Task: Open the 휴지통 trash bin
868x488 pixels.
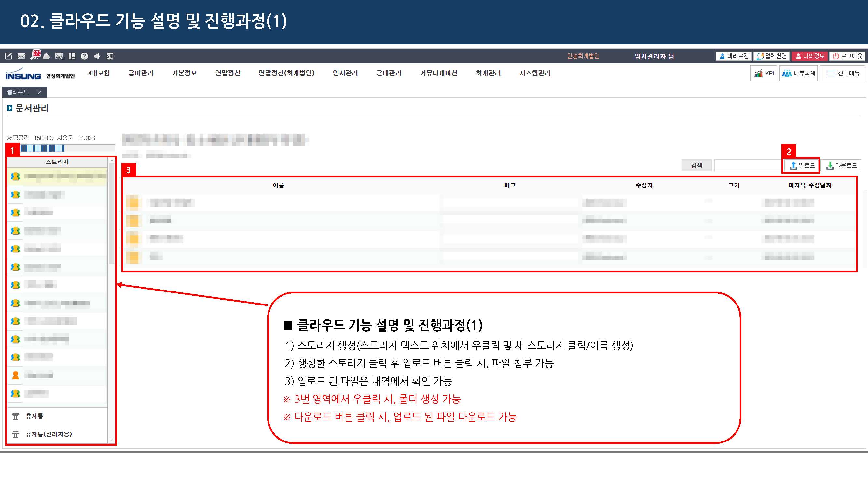Action: click(x=34, y=416)
